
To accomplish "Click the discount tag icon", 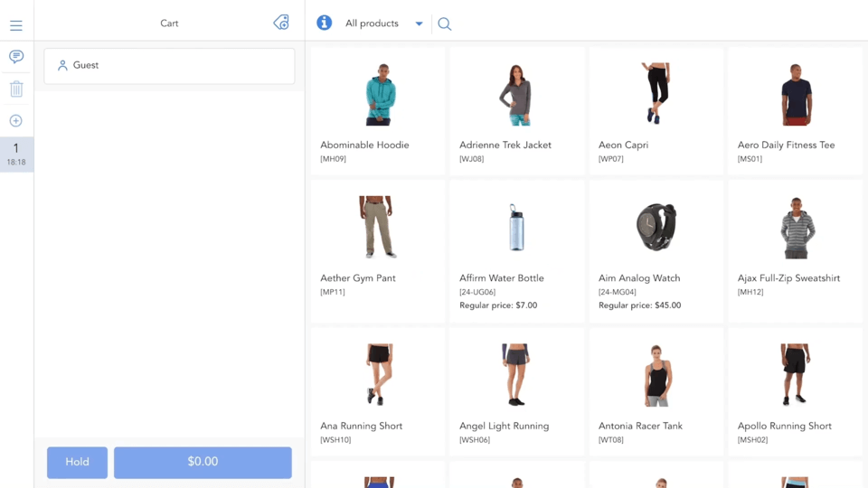I will click(281, 23).
